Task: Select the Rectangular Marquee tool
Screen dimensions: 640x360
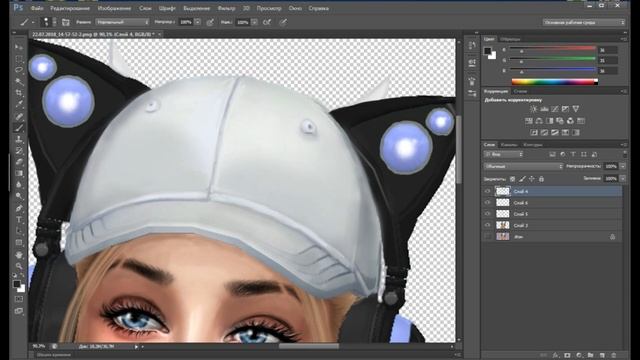Action: click(x=19, y=59)
